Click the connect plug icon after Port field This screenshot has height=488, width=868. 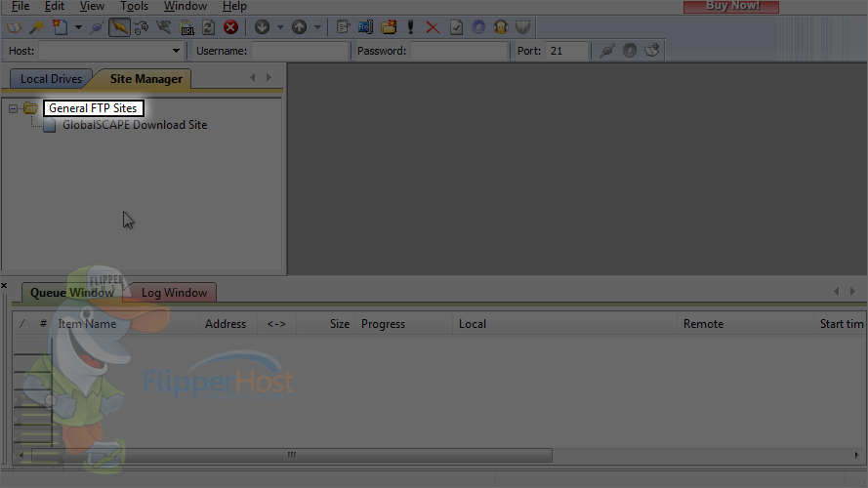607,51
